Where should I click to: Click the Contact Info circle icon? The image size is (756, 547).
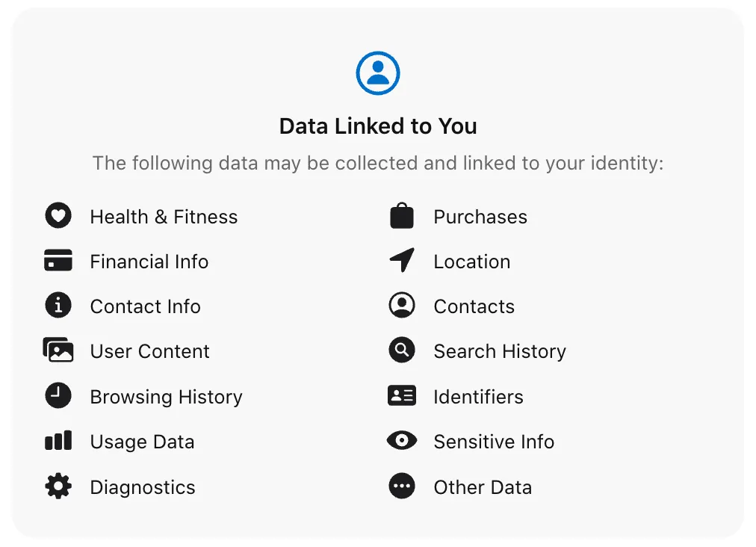pyautogui.click(x=58, y=306)
